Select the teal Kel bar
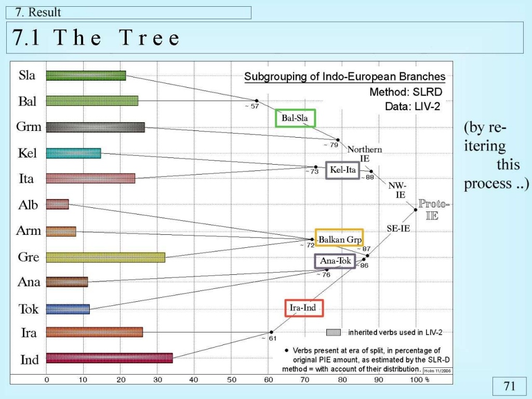 point(73,153)
